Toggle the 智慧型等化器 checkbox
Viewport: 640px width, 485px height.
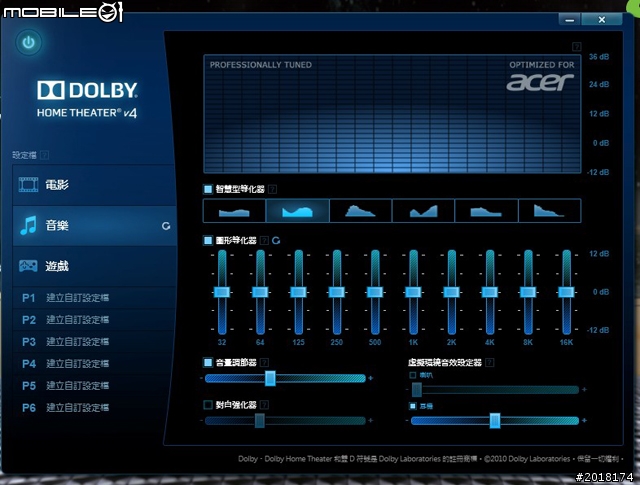coord(208,189)
